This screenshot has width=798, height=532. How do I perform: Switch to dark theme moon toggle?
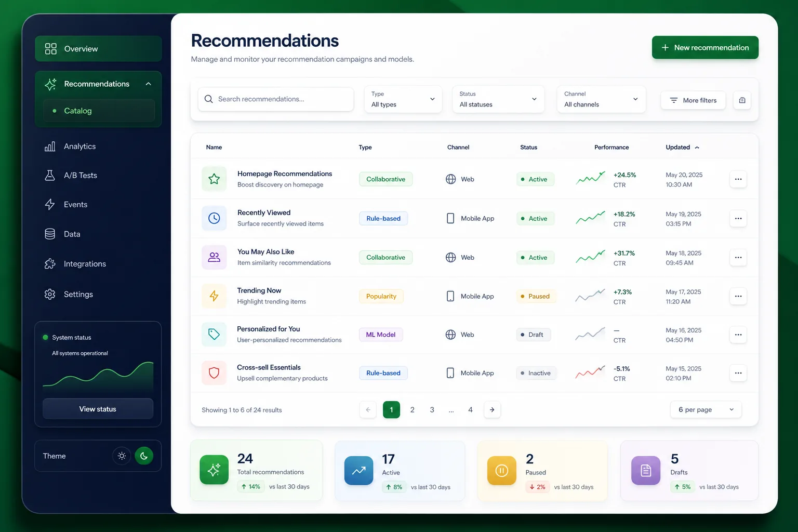[144, 456]
